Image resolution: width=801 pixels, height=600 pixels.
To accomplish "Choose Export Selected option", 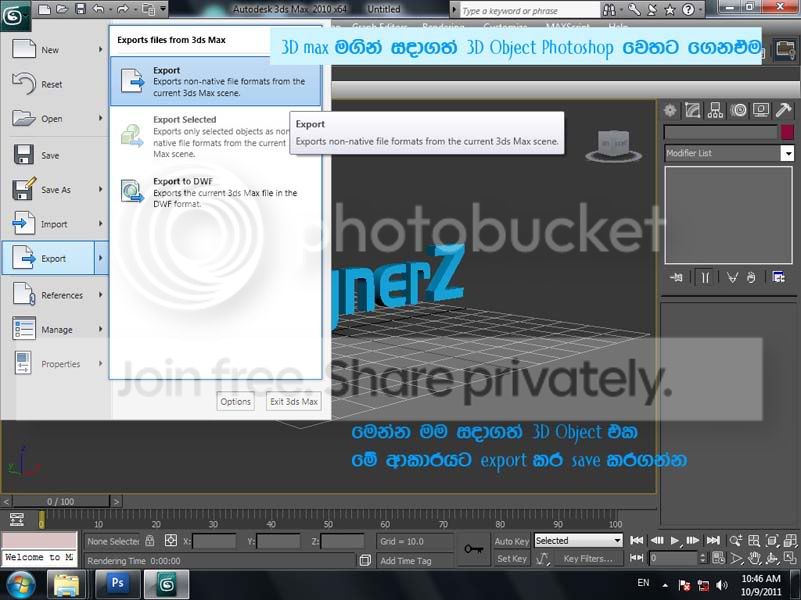I will point(216,136).
